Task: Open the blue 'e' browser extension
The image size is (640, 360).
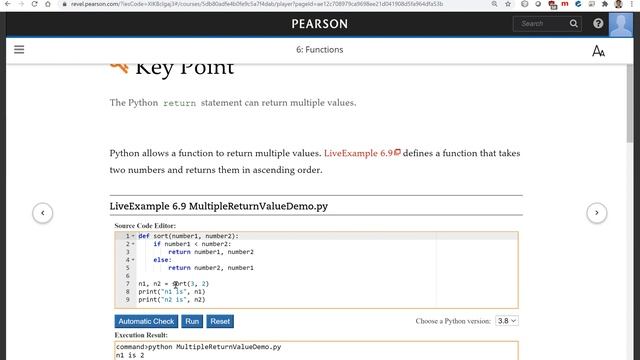Action: pyautogui.click(x=578, y=4)
